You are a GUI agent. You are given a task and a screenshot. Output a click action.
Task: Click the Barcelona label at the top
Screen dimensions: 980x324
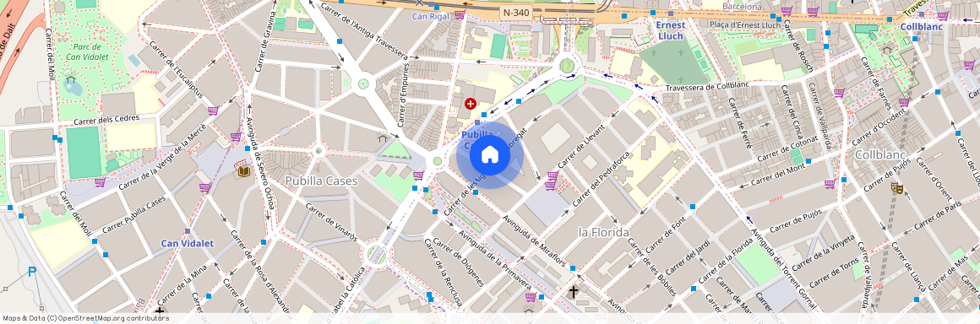click(742, 6)
